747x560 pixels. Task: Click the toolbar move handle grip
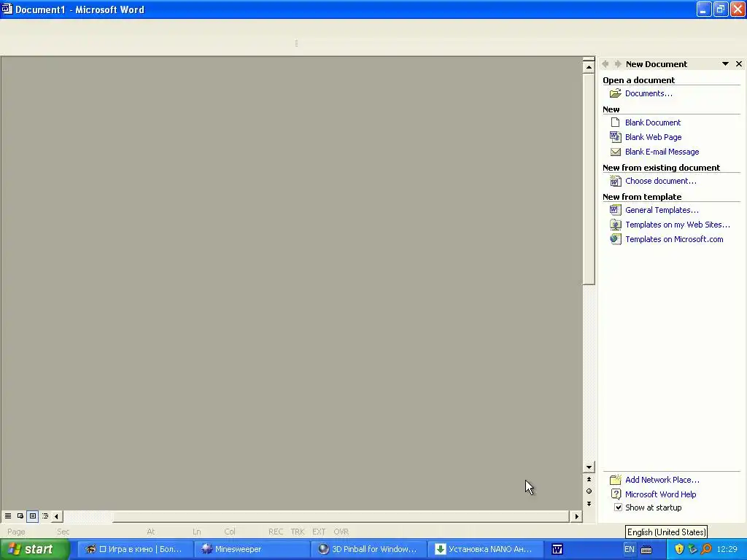(296, 43)
